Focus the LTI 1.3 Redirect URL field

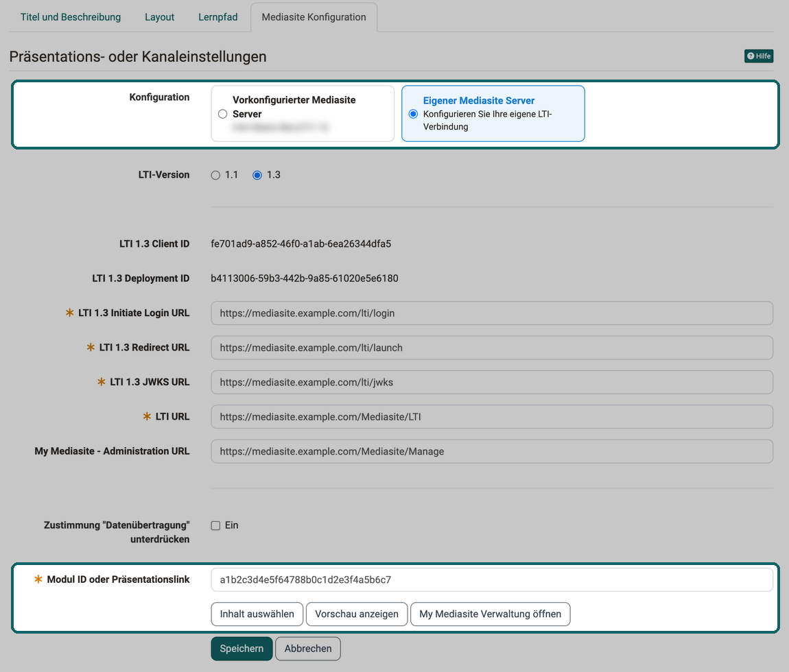point(492,348)
